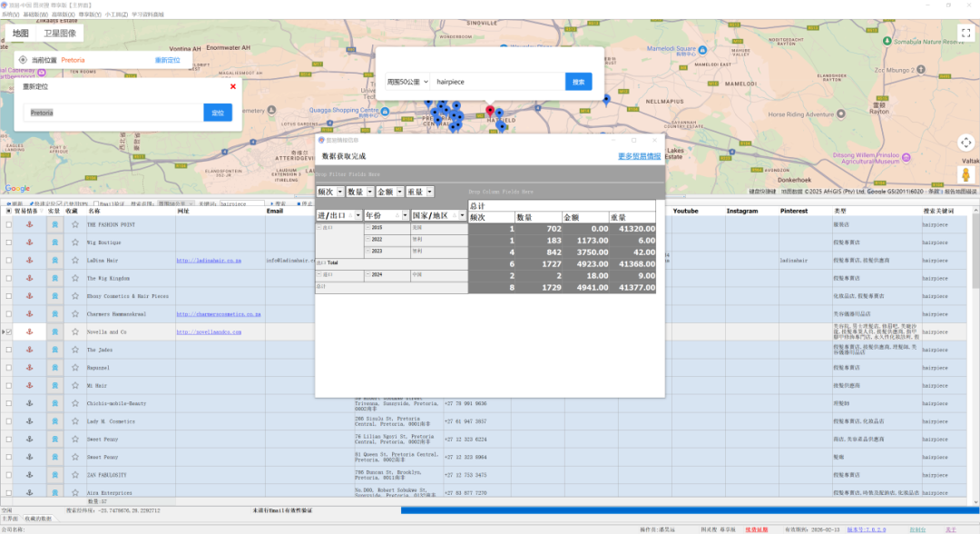
Task: Tick the checkbox for Charmers Hammanskraal
Action: (x=9, y=314)
